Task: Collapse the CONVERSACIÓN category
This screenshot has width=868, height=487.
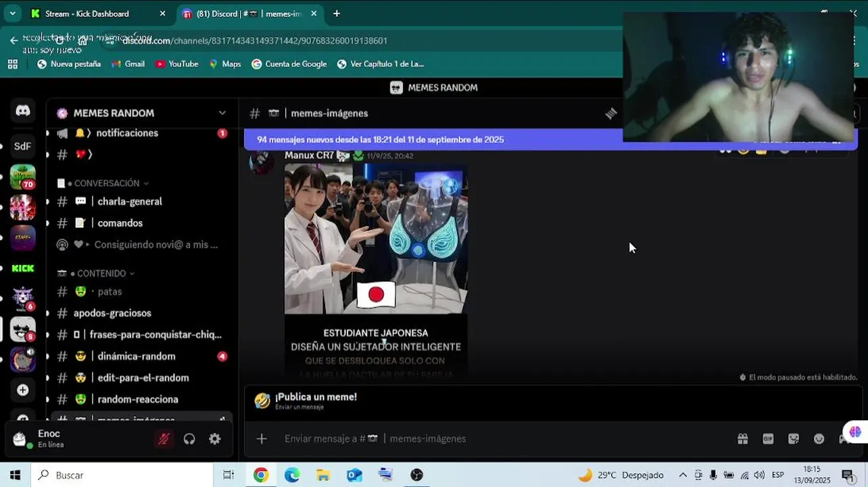Action: point(107,183)
